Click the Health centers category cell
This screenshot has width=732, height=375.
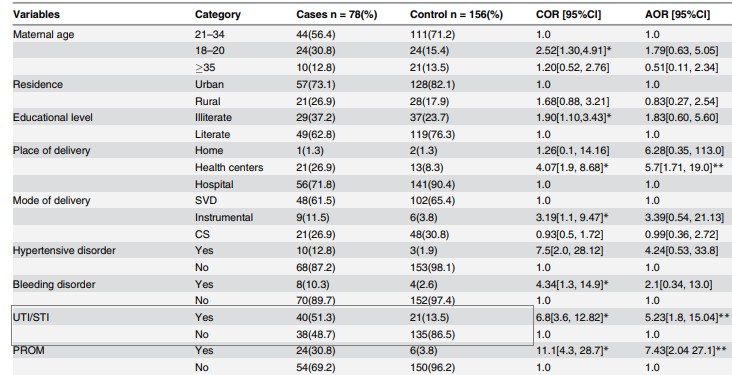(x=229, y=168)
